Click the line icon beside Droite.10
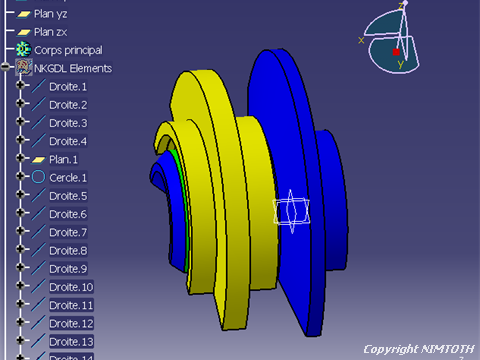480x360 pixels. (x=38, y=286)
